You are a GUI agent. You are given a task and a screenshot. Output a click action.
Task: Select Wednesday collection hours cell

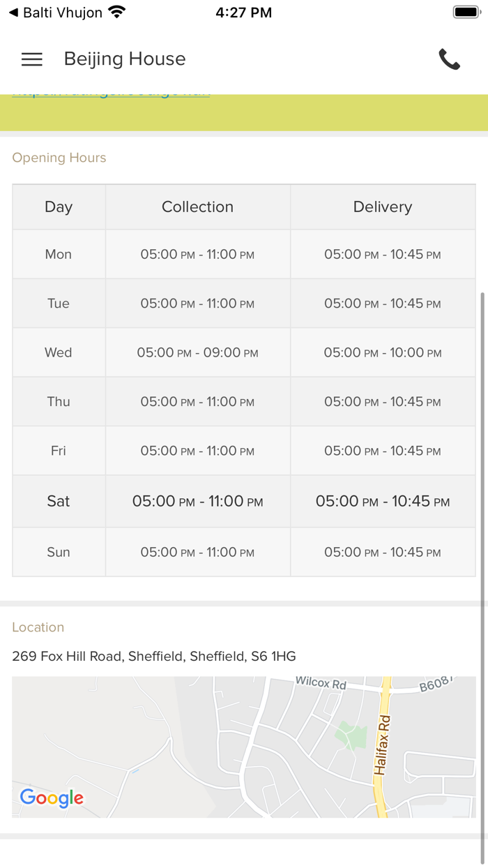tap(197, 353)
